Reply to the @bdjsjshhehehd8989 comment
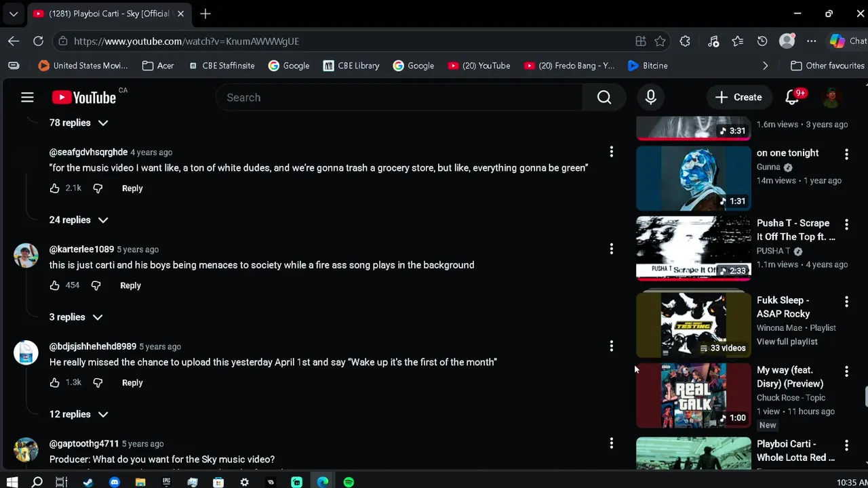Screen dimensions: 868x488 click(x=132, y=383)
